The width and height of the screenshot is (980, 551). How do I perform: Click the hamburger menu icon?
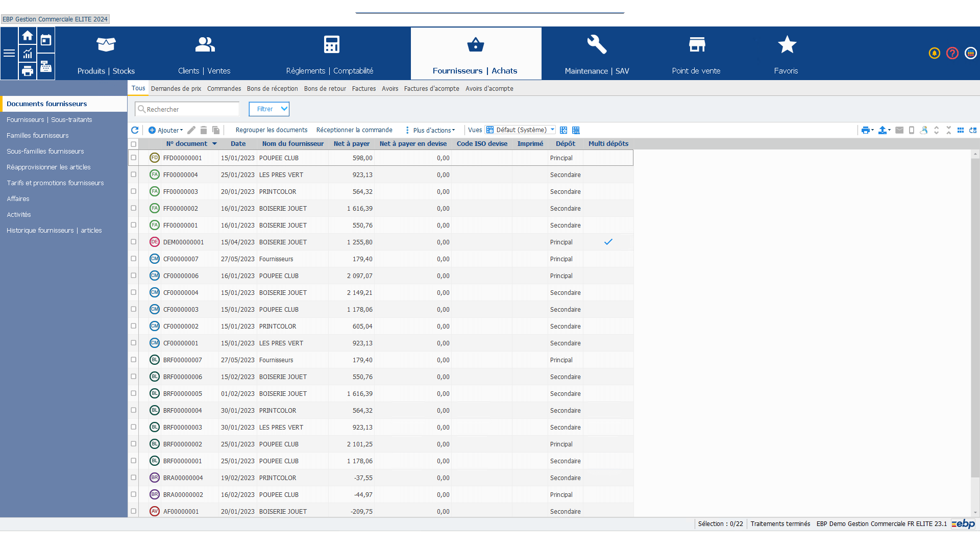pos(9,53)
